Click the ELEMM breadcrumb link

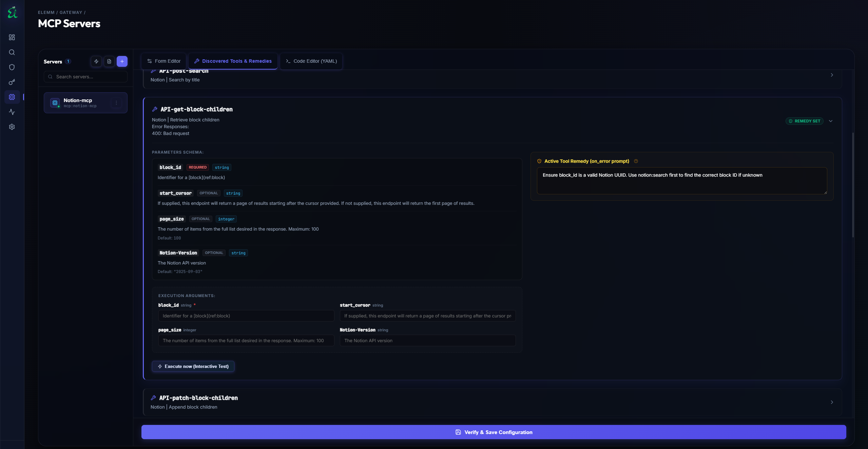(46, 13)
